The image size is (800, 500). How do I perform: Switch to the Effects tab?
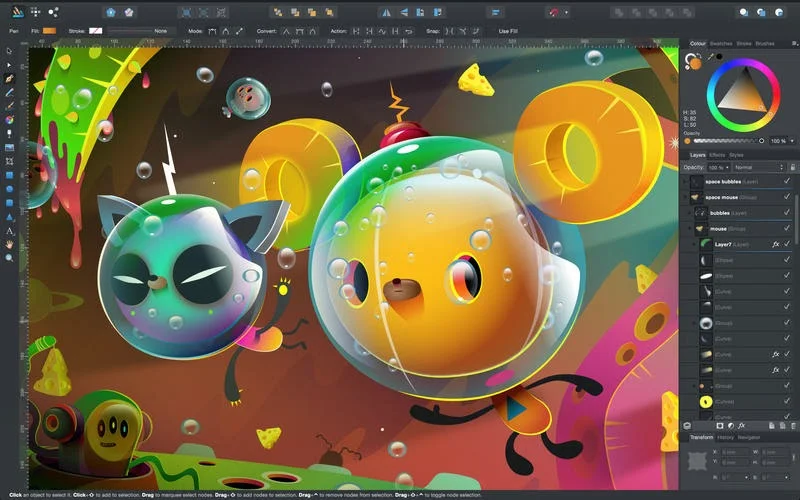717,155
